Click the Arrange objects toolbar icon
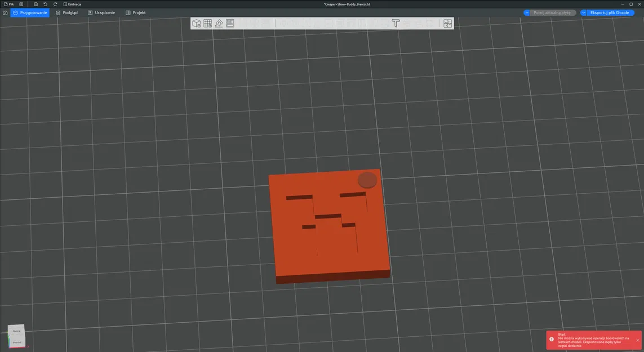The height and width of the screenshot is (352, 644). (230, 23)
